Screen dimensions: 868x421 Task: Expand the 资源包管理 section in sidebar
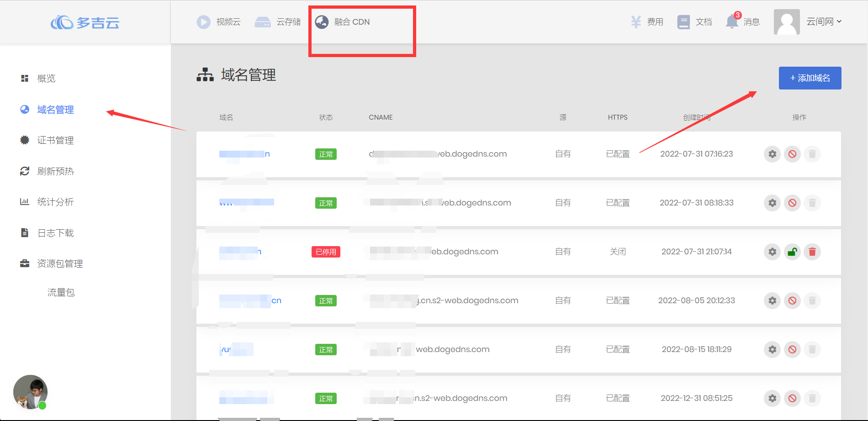point(60,263)
